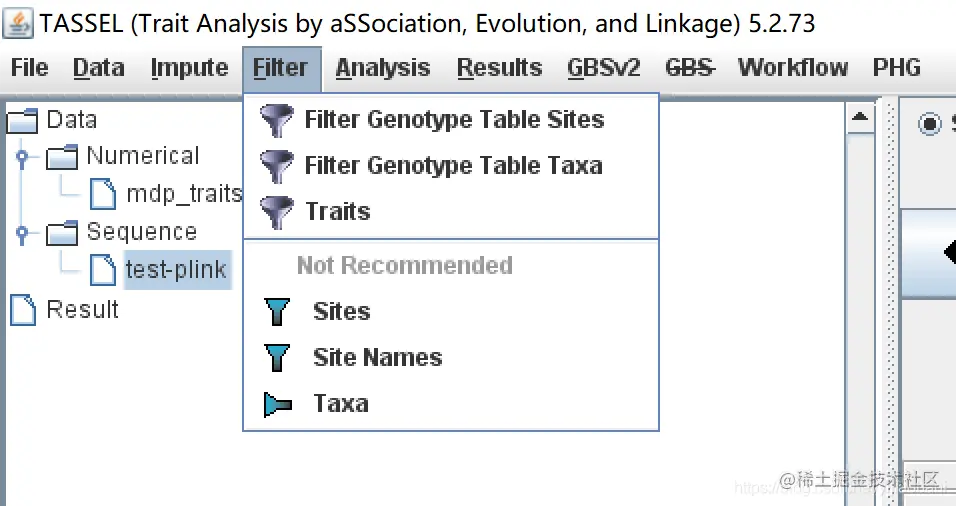Select the test-plink dataset

pyautogui.click(x=176, y=269)
